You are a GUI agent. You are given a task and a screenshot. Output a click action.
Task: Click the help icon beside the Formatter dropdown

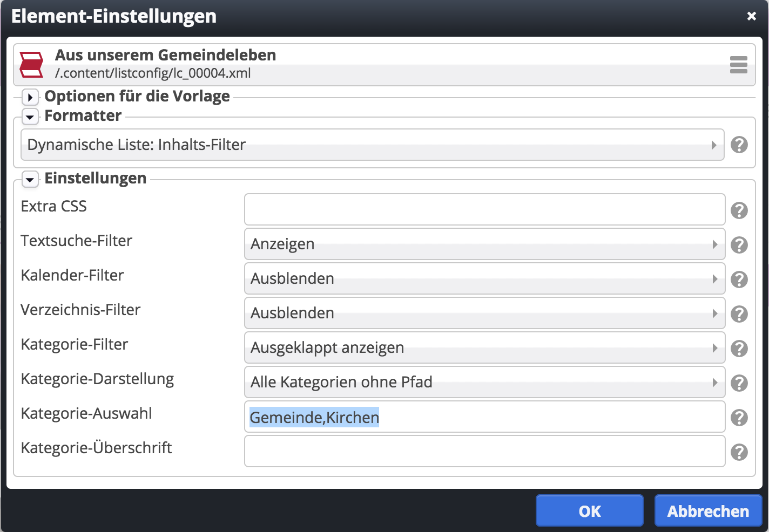(x=739, y=145)
